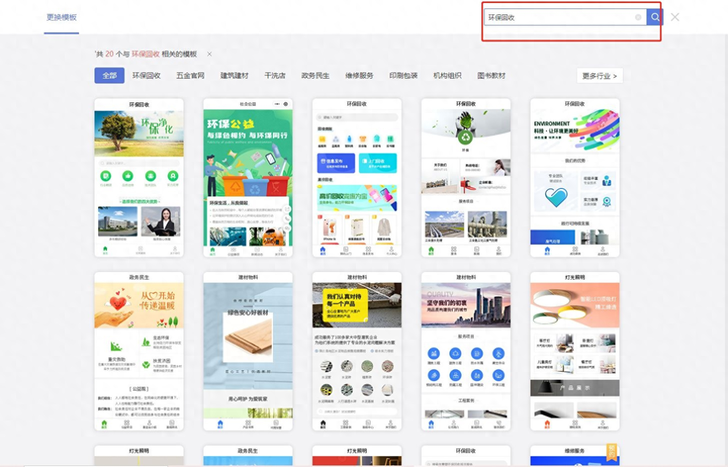Open the 绿色安心好板材 wood board template
This screenshot has width=728, height=467.
point(248,351)
